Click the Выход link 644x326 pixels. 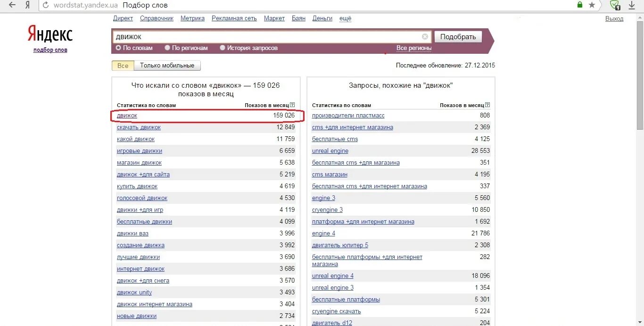[614, 18]
